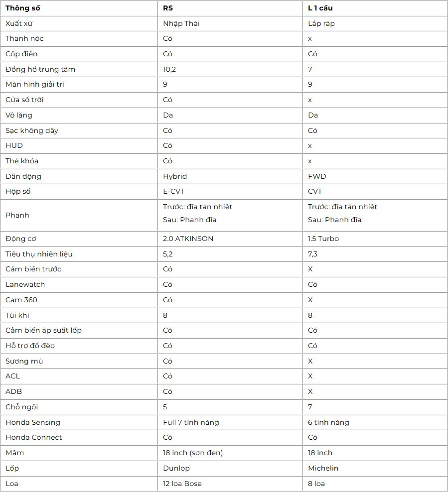Click the "2.0 ATKINSON" engine cell

coord(188,239)
